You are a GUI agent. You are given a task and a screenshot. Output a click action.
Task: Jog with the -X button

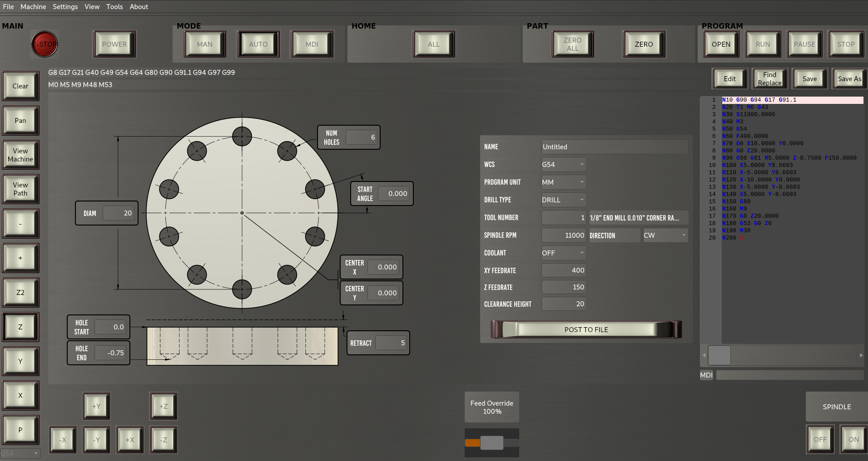tap(63, 440)
